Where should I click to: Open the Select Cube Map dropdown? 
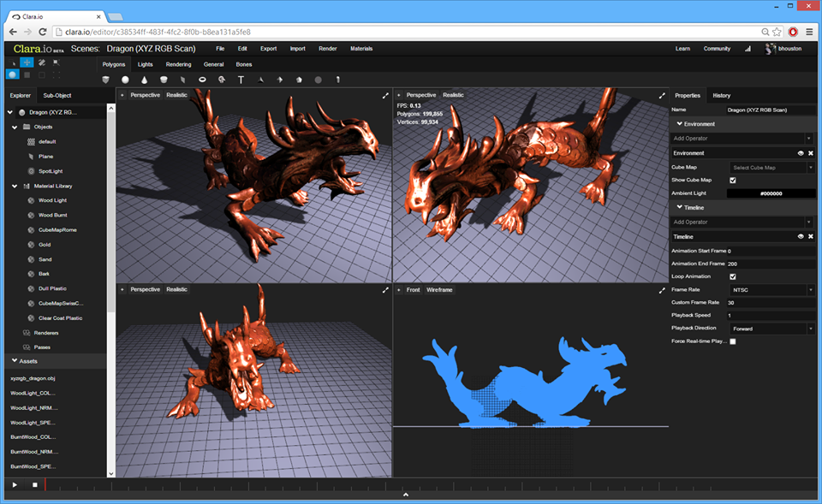click(771, 168)
